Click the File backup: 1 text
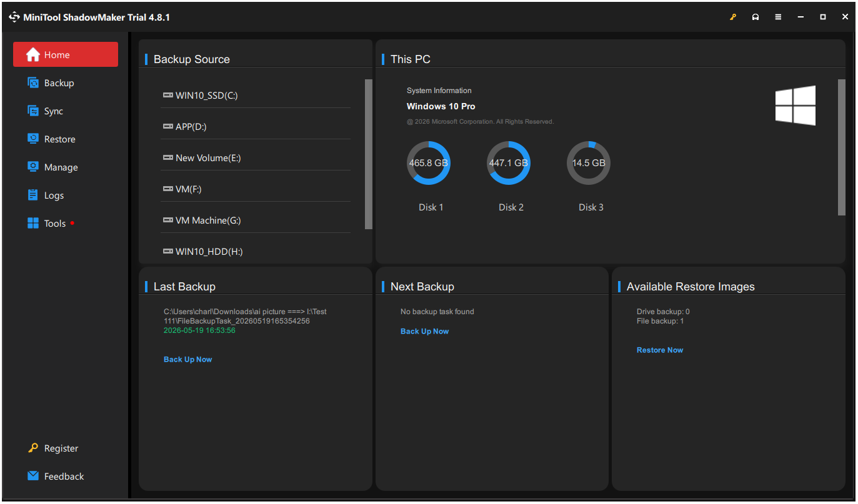The height and width of the screenshot is (504, 858). point(661,321)
